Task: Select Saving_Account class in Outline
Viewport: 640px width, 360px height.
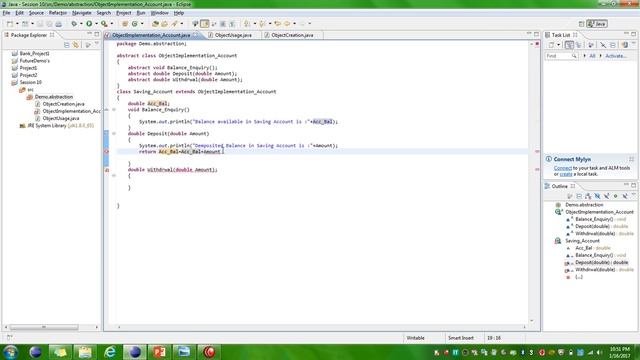Action: click(x=582, y=241)
